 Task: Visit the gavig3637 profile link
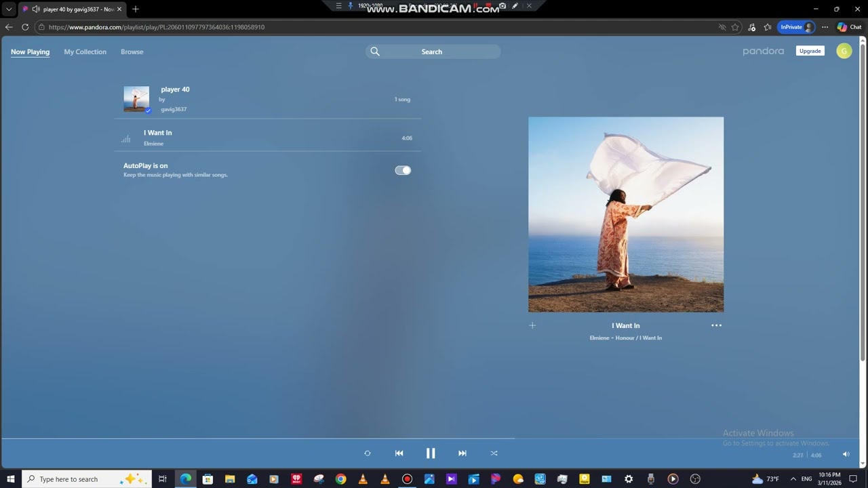(x=174, y=109)
